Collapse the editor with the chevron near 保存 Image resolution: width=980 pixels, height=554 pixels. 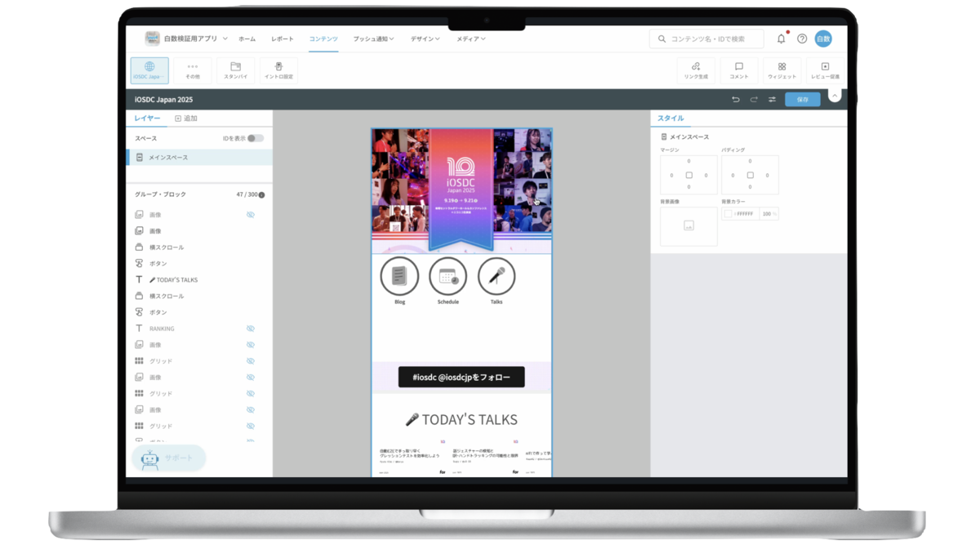[834, 96]
